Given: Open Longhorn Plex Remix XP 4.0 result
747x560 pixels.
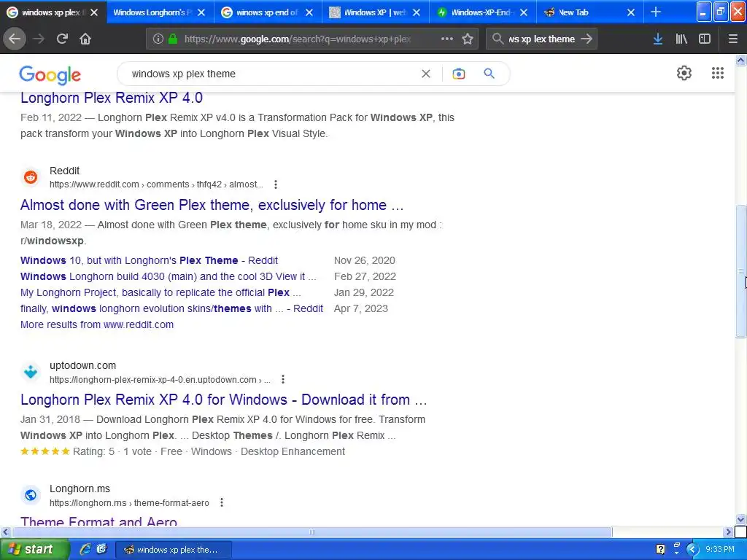Looking at the screenshot, I should click(112, 98).
